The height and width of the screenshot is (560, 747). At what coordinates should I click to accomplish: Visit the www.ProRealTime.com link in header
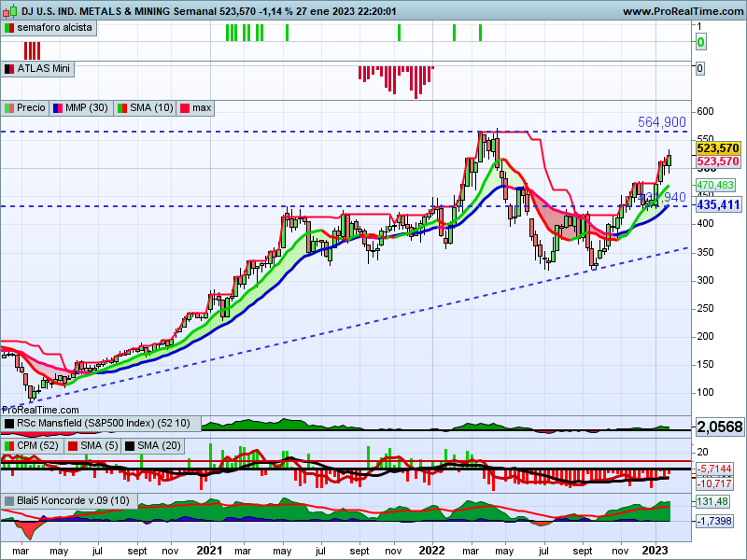683,11
